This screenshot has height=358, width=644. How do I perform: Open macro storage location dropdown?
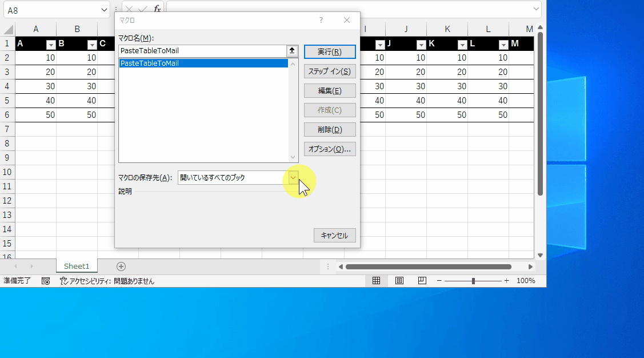click(x=293, y=177)
